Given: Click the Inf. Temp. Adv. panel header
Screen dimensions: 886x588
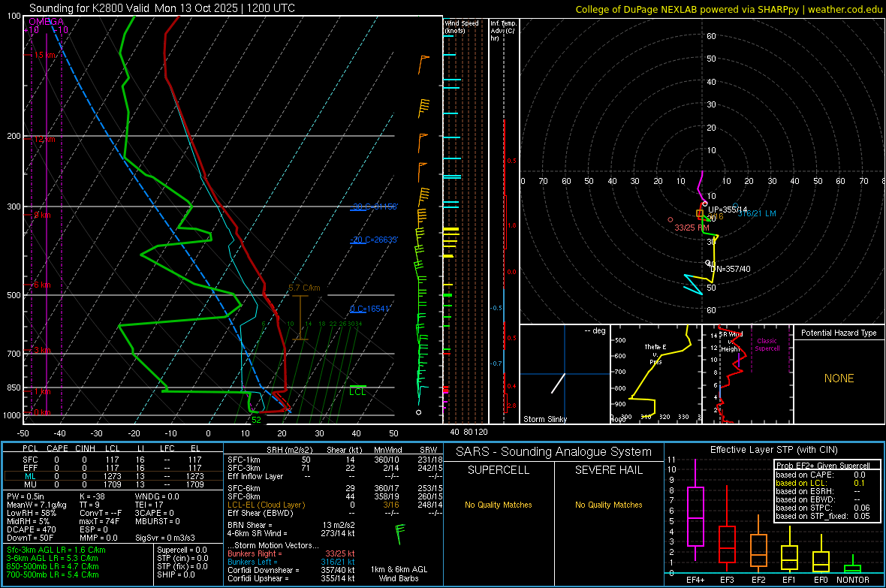Looking at the screenshot, I should pyautogui.click(x=503, y=31).
